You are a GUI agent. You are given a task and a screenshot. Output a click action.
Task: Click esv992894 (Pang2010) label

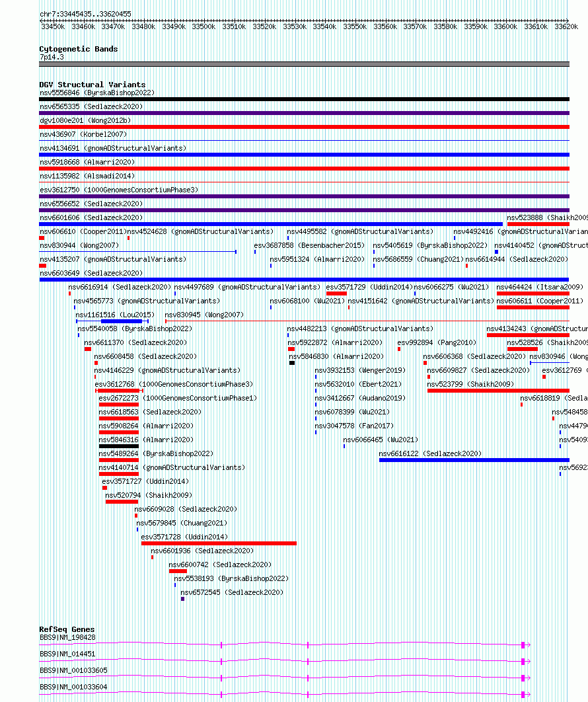[437, 342]
